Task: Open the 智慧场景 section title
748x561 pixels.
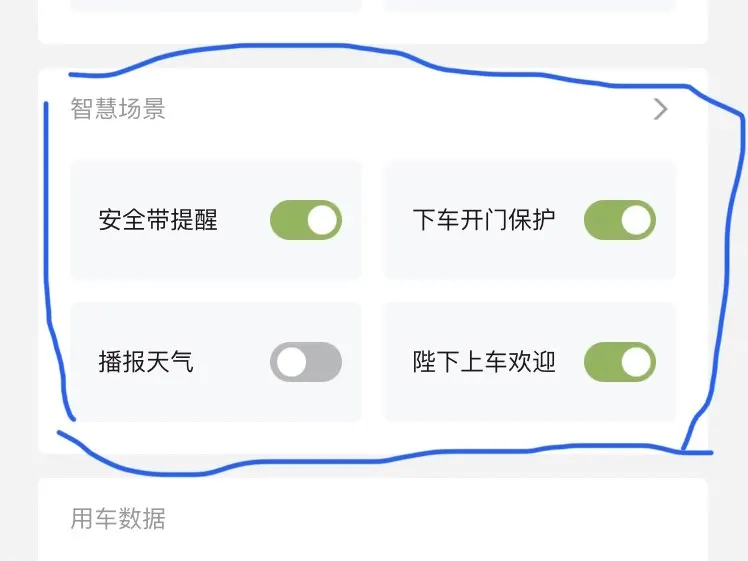Action: [118, 109]
